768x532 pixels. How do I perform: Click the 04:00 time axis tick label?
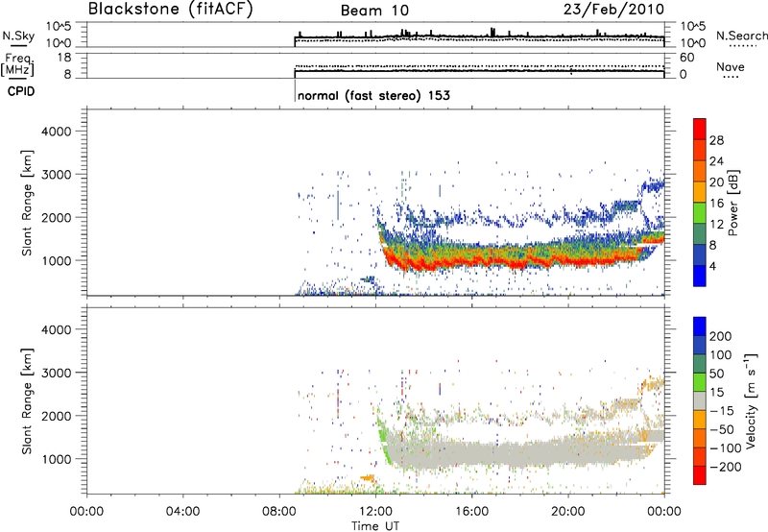[183, 512]
